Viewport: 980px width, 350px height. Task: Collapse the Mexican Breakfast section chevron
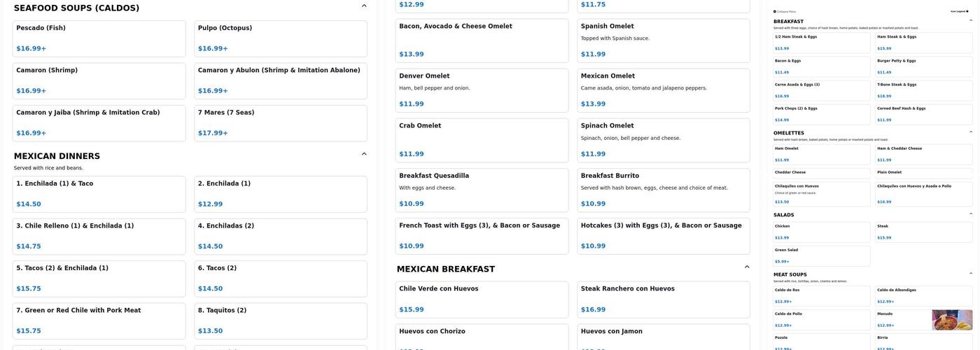747,267
